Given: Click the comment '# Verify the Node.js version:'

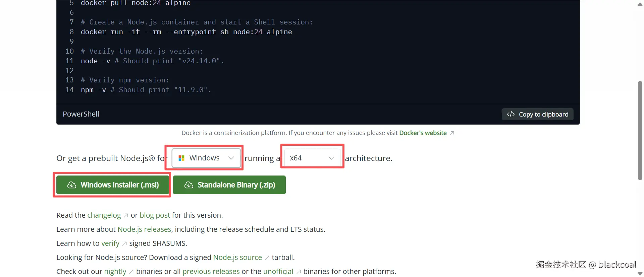Looking at the screenshot, I should click(x=142, y=51).
